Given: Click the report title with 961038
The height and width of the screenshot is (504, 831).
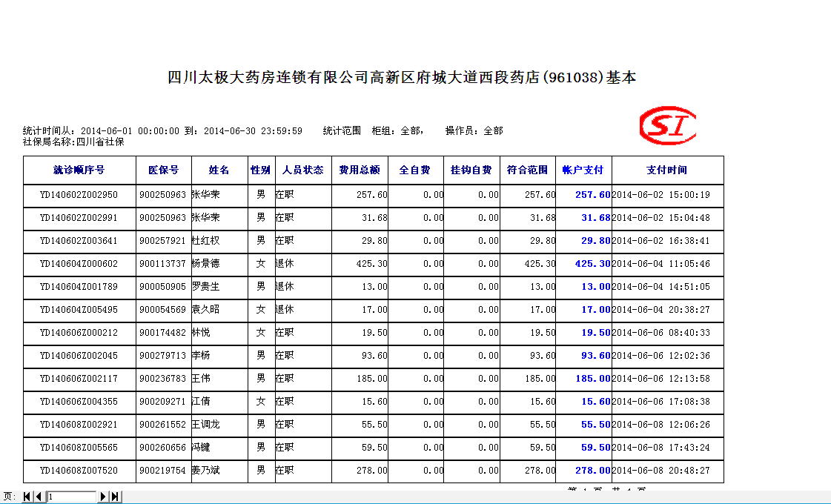Looking at the screenshot, I should (402, 77).
